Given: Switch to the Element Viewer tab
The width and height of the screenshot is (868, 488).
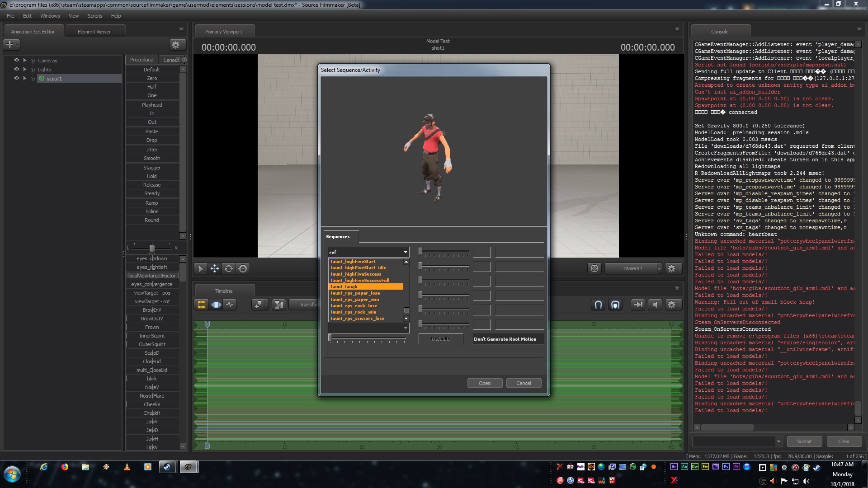Looking at the screenshot, I should click(94, 32).
